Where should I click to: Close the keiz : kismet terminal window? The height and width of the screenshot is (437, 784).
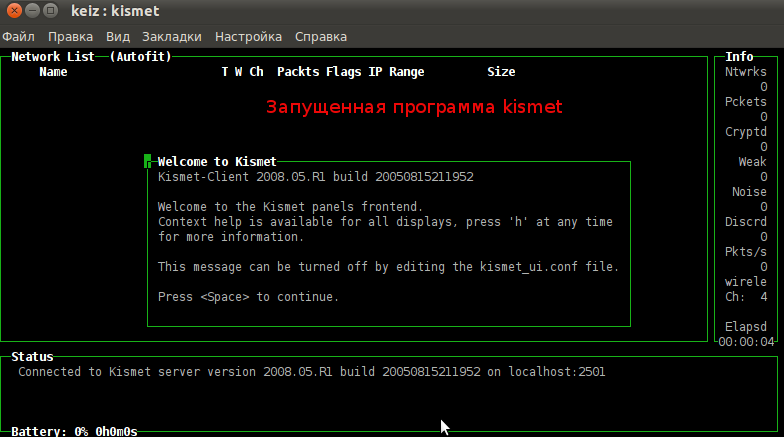click(14, 10)
